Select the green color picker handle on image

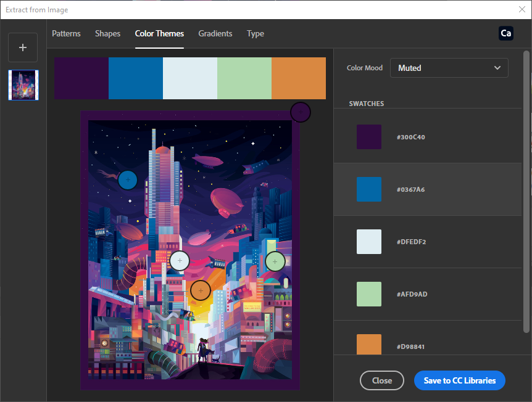275,261
